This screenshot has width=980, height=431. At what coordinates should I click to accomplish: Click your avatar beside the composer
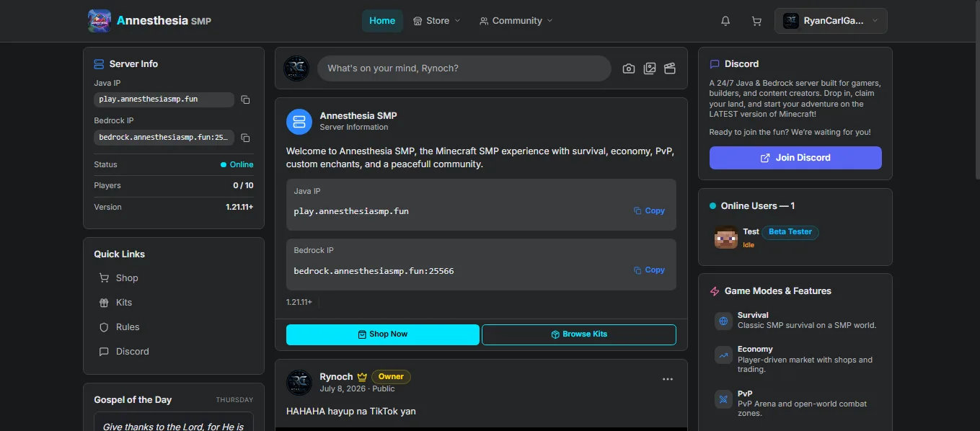pos(296,68)
